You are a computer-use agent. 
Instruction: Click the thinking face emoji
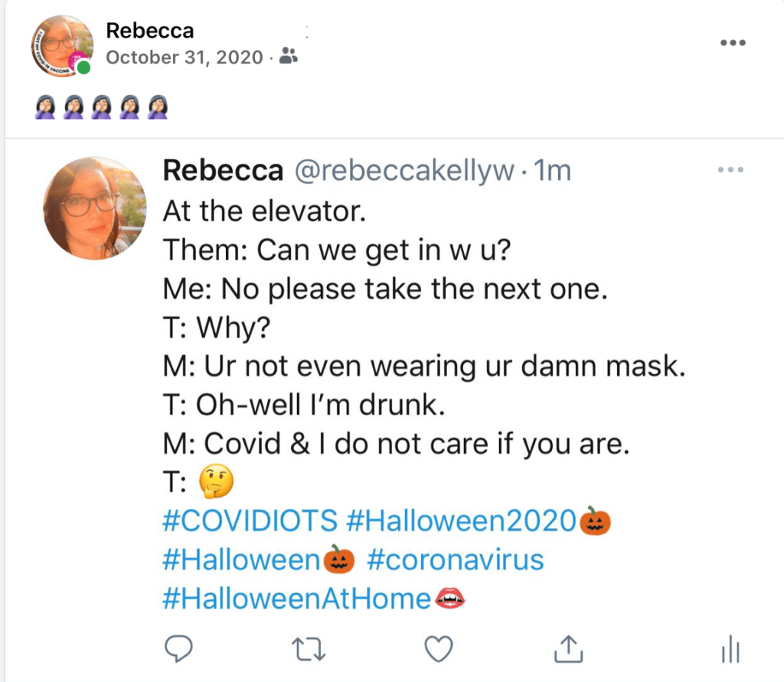click(x=215, y=481)
